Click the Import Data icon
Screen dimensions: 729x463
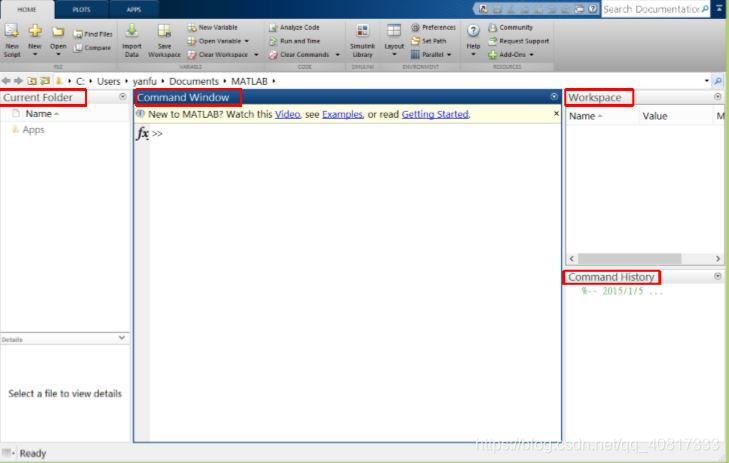(x=132, y=31)
